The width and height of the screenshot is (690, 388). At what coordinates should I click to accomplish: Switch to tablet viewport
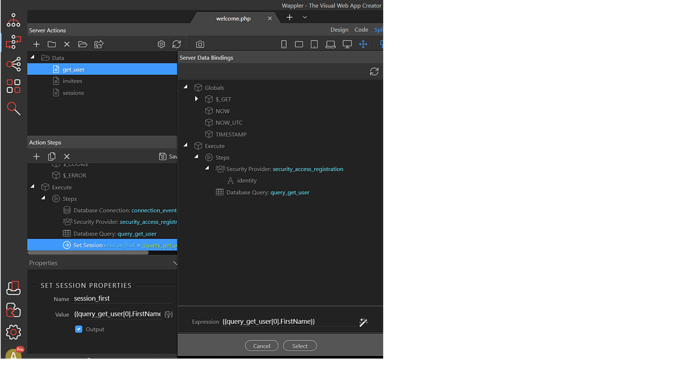pyautogui.click(x=314, y=44)
